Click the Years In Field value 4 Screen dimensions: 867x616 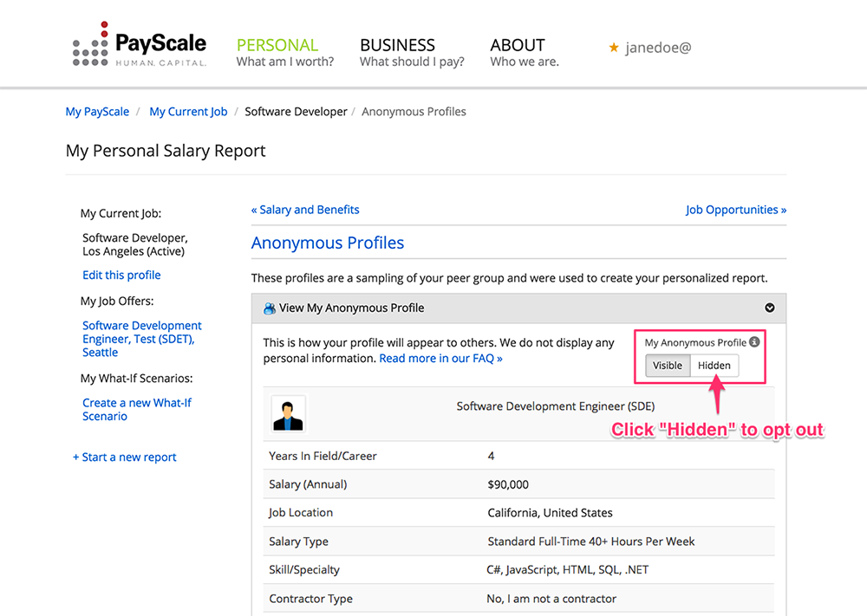(x=491, y=457)
